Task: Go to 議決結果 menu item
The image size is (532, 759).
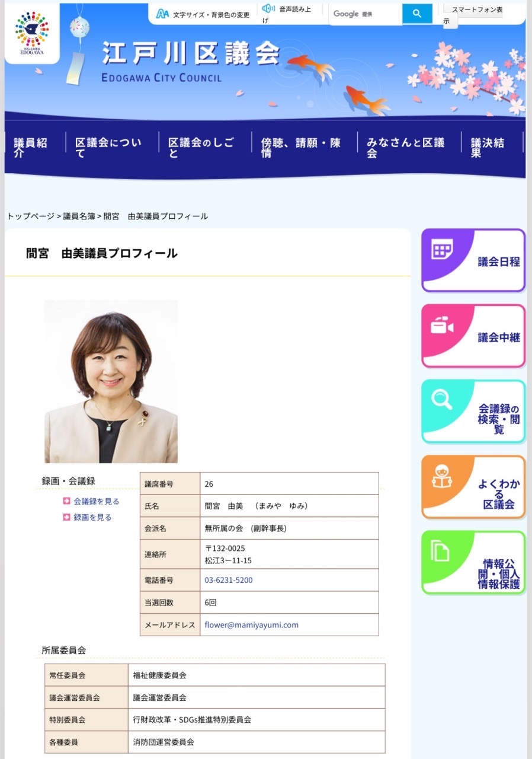Action: (488, 148)
